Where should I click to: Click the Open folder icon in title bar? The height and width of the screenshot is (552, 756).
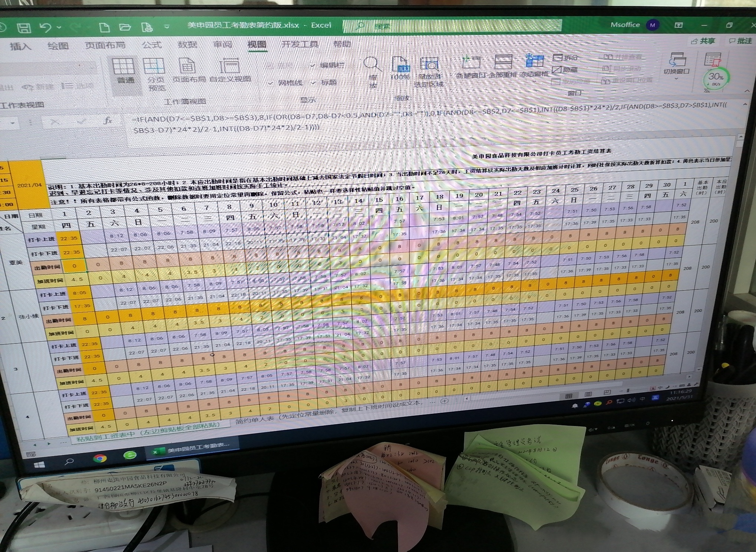[x=125, y=27]
